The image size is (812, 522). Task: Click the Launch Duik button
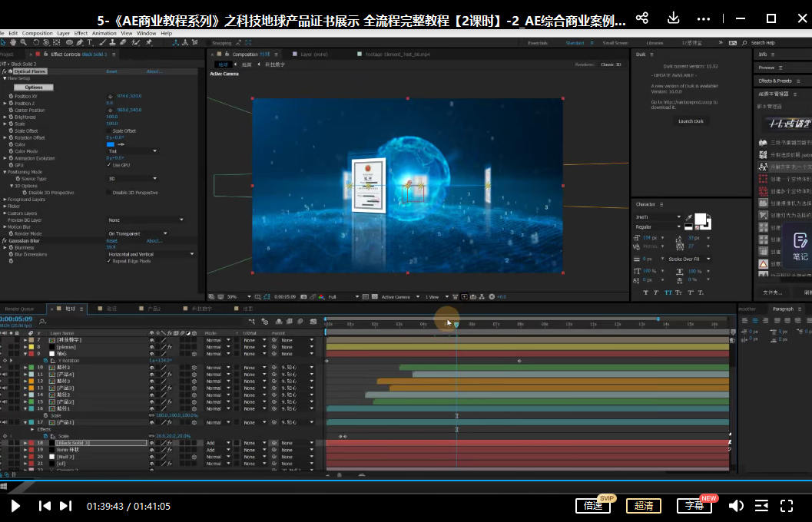(x=690, y=121)
